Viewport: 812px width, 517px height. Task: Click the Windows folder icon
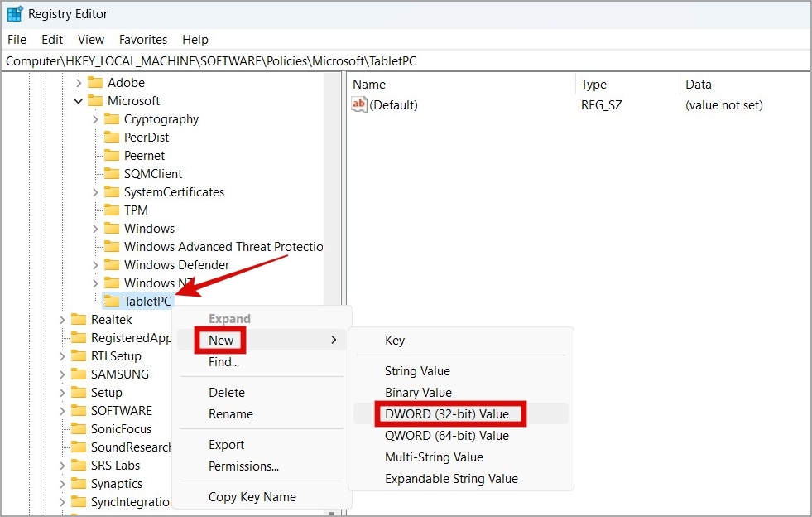click(112, 228)
